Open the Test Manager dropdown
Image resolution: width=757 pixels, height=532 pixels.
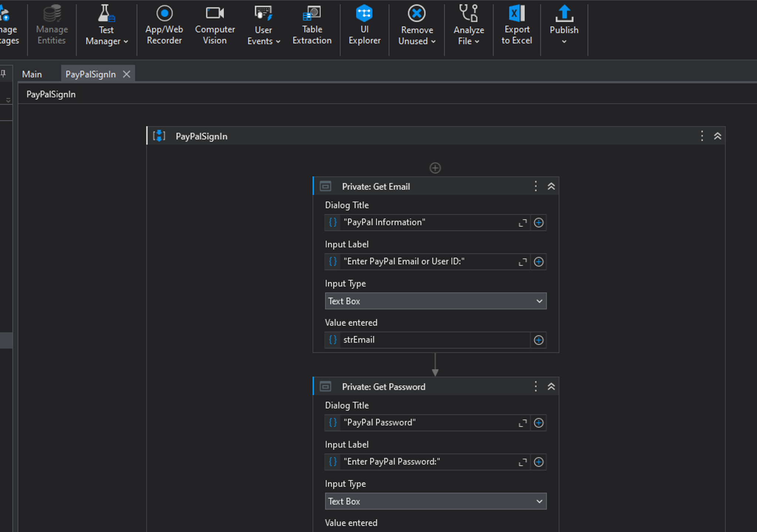click(x=106, y=25)
